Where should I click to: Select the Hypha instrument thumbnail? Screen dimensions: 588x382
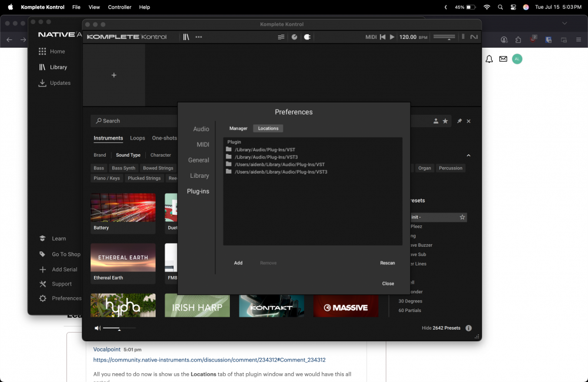click(123, 305)
